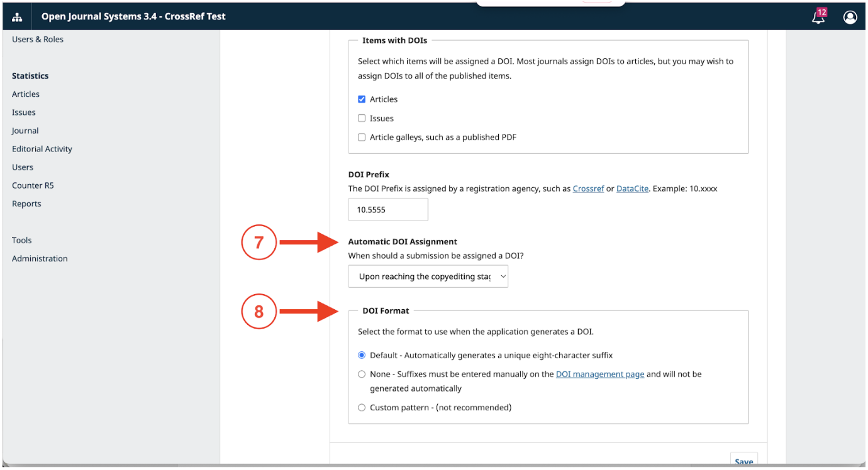Navigate to Administration in sidebar

click(x=40, y=258)
